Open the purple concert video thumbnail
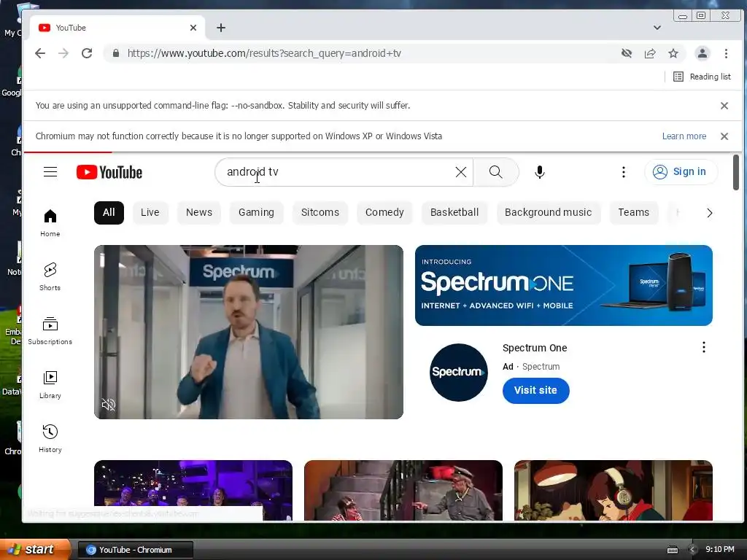The height and width of the screenshot is (560, 747). pyautogui.click(x=193, y=490)
